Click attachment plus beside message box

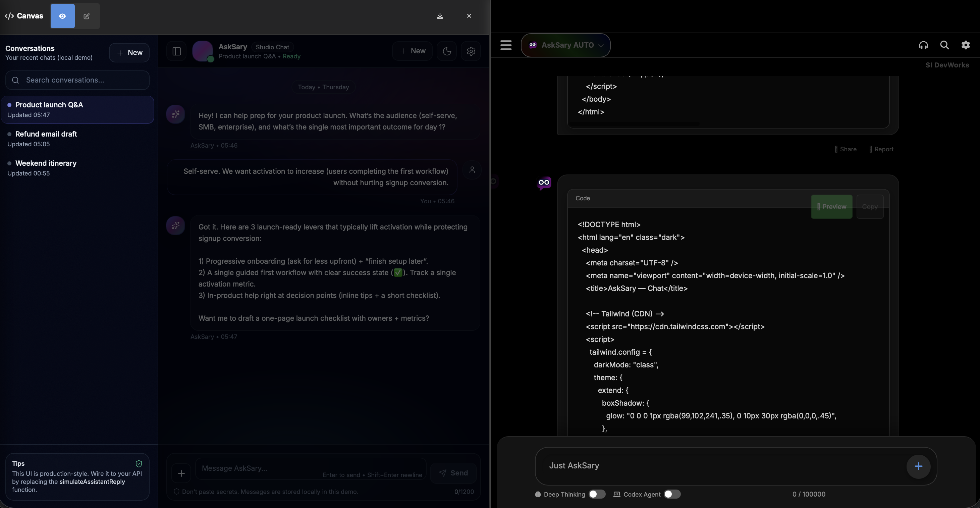(181, 473)
